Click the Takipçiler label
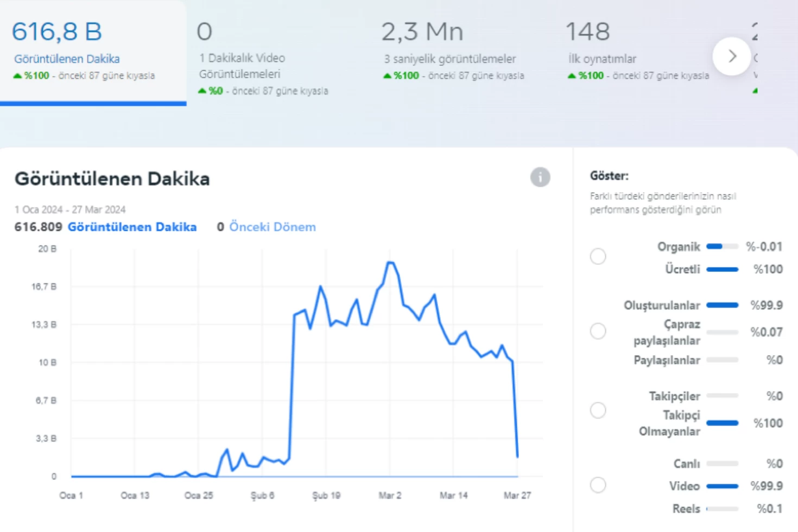Image resolution: width=798 pixels, height=532 pixels. pos(674,396)
